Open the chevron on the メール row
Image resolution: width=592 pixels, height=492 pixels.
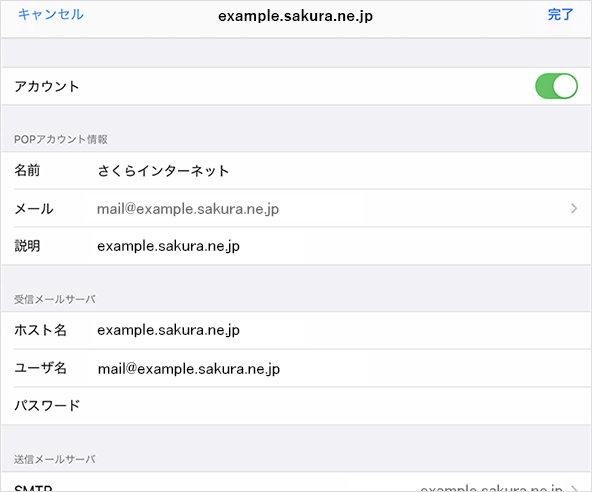pyautogui.click(x=574, y=208)
